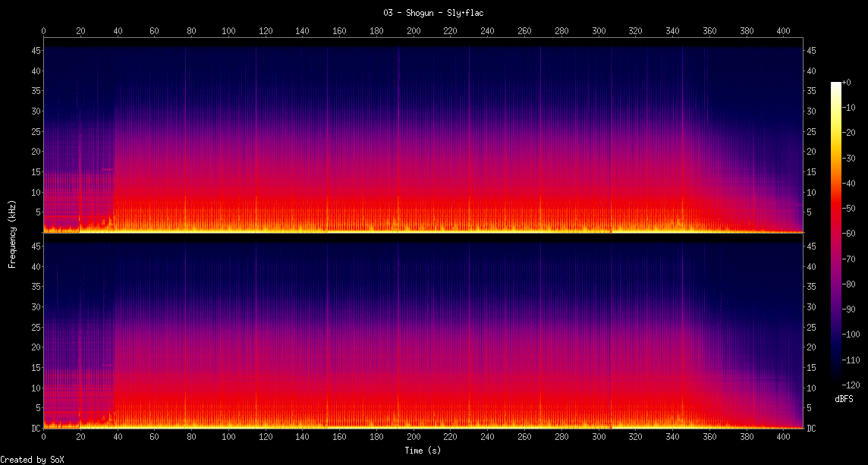The image size is (868, 465).
Task: Click the 'DC' label at bottom left
Action: [34, 429]
